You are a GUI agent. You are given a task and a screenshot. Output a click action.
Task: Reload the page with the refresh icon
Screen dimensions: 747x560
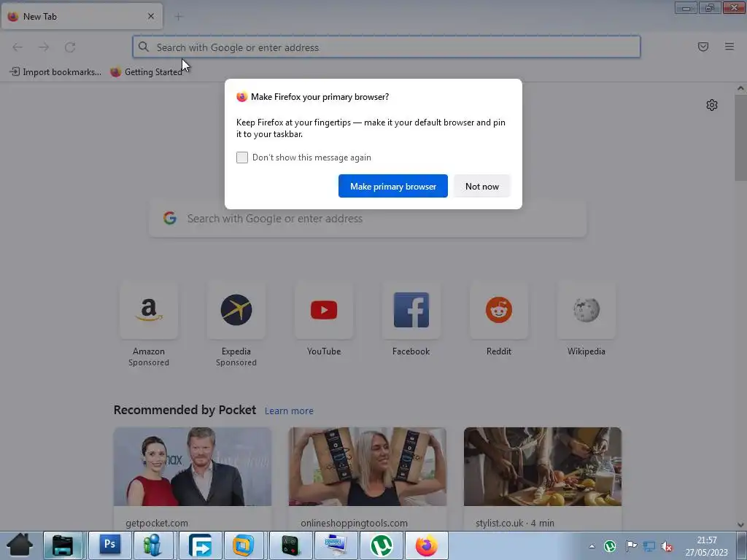(70, 47)
